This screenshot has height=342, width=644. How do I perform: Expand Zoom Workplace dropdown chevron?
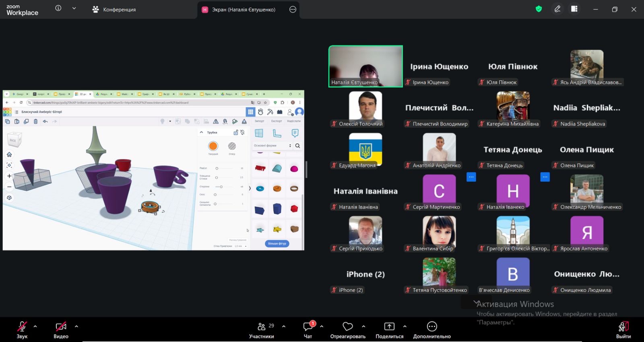pyautogui.click(x=74, y=8)
